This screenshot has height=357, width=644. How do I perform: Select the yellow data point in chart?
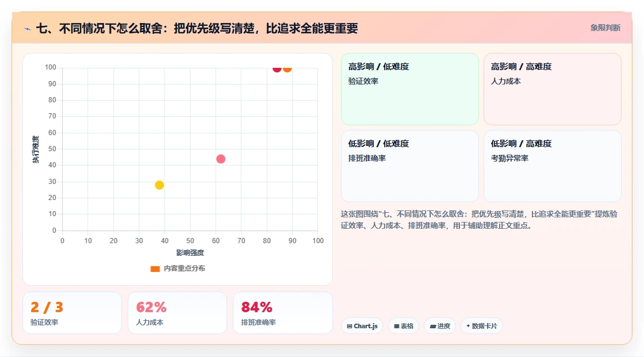coord(159,185)
